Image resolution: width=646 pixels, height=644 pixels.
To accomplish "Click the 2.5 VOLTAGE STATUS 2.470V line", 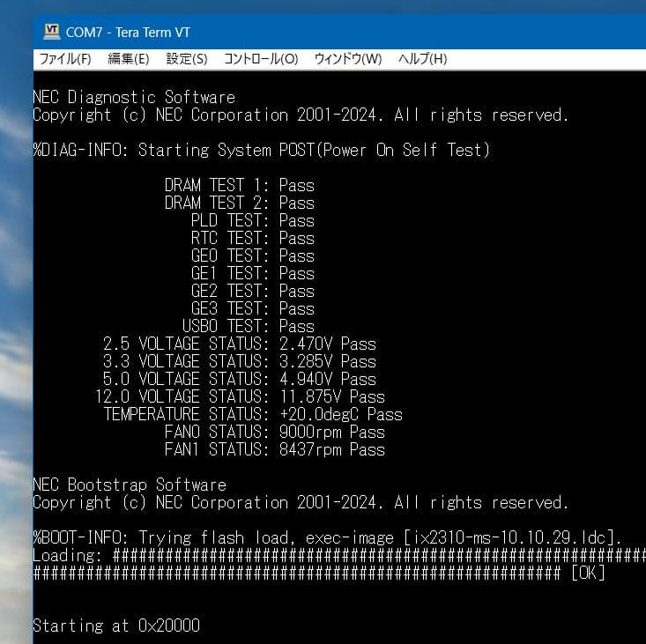I will 240,344.
